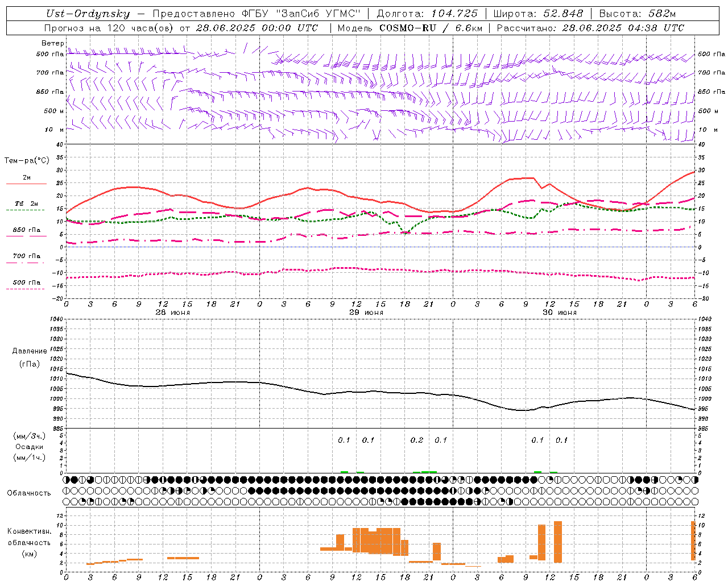
Task: Select the elevation text 'Высота: 582м'
Action: 638,14
